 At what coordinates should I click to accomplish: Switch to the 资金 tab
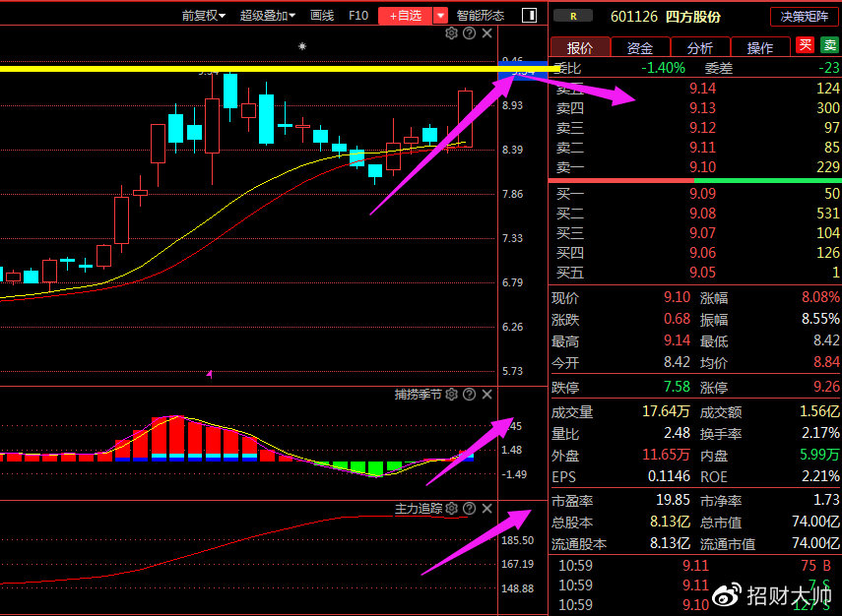640,47
